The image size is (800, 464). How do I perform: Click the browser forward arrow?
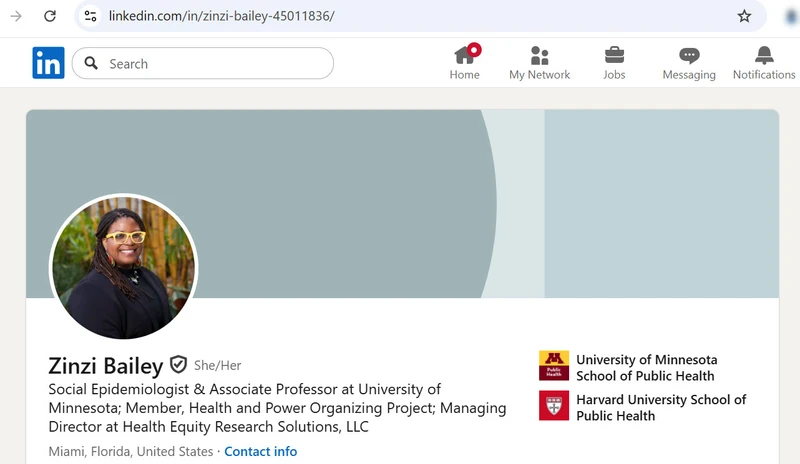[x=16, y=16]
